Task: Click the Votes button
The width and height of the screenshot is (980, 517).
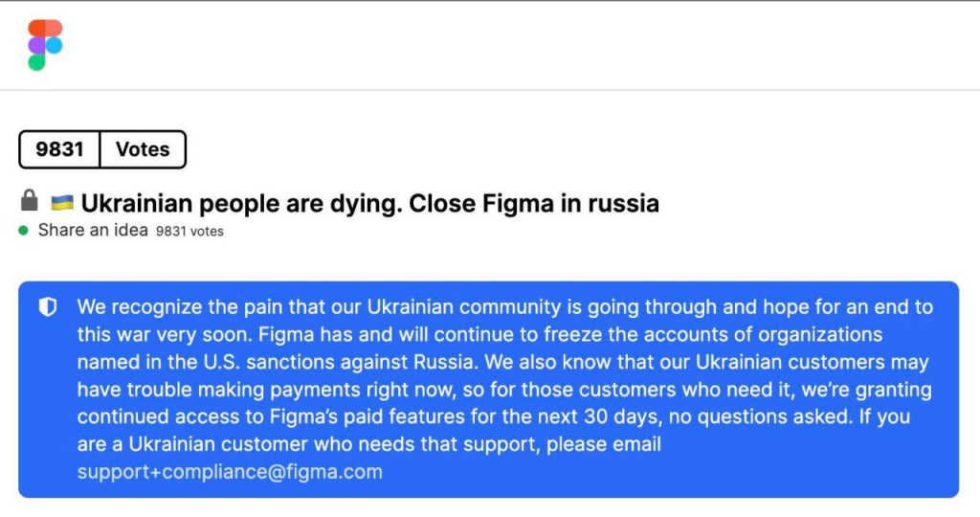Action: click(143, 149)
